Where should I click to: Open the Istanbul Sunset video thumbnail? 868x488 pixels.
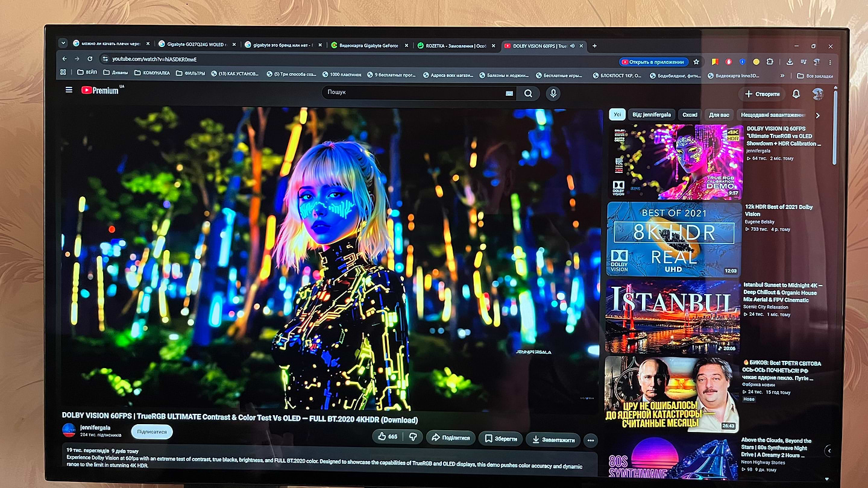coord(673,317)
